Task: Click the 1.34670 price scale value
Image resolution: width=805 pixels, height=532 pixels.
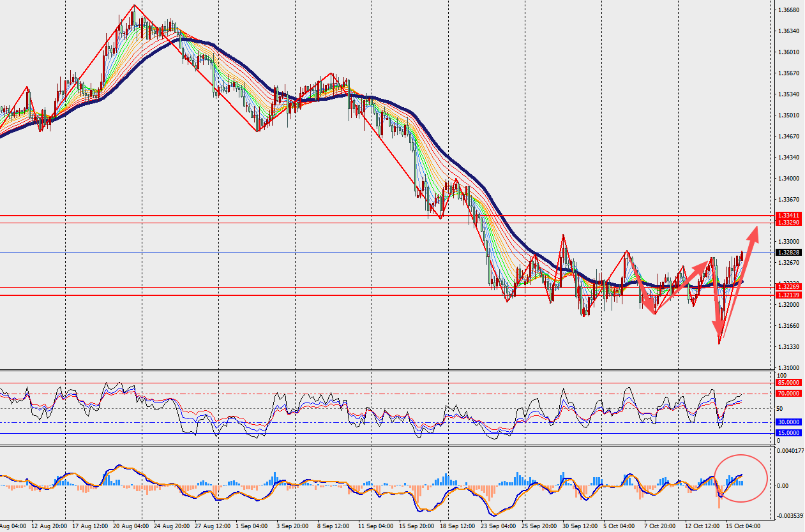Action: pos(789,137)
